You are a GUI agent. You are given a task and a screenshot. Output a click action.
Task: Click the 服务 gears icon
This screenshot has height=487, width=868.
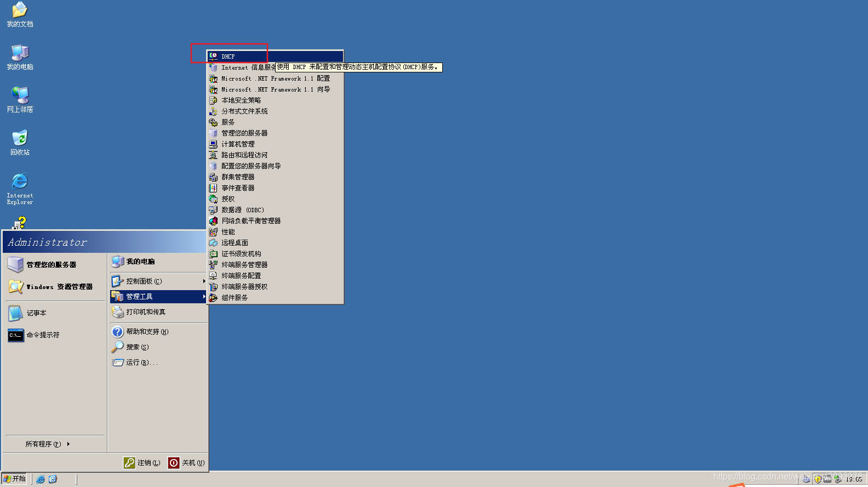tap(213, 122)
